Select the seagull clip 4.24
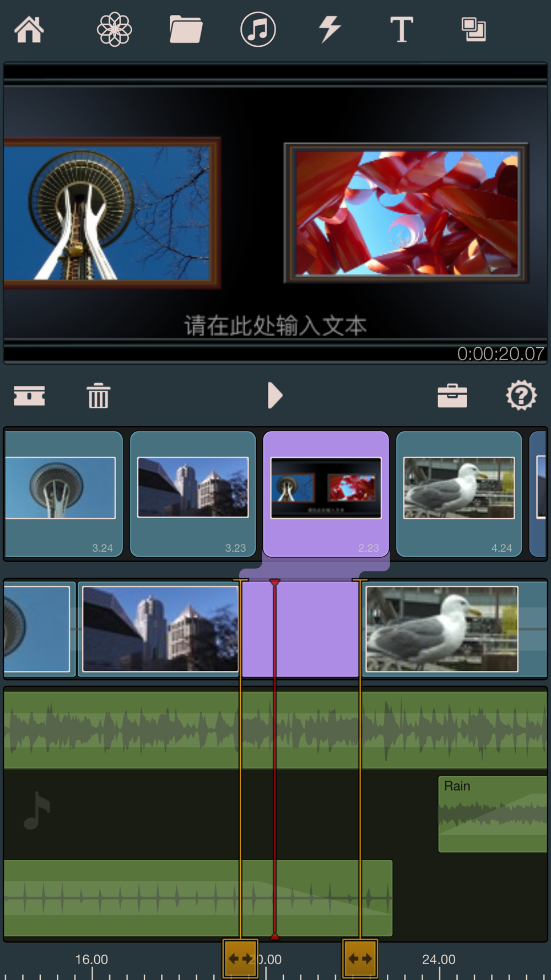551x980 pixels. point(459,494)
